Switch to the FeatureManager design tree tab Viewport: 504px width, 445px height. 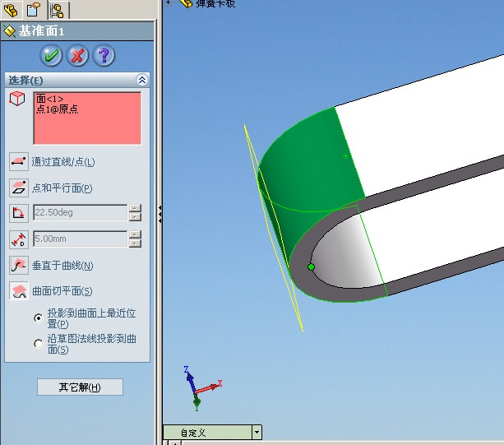11,10
